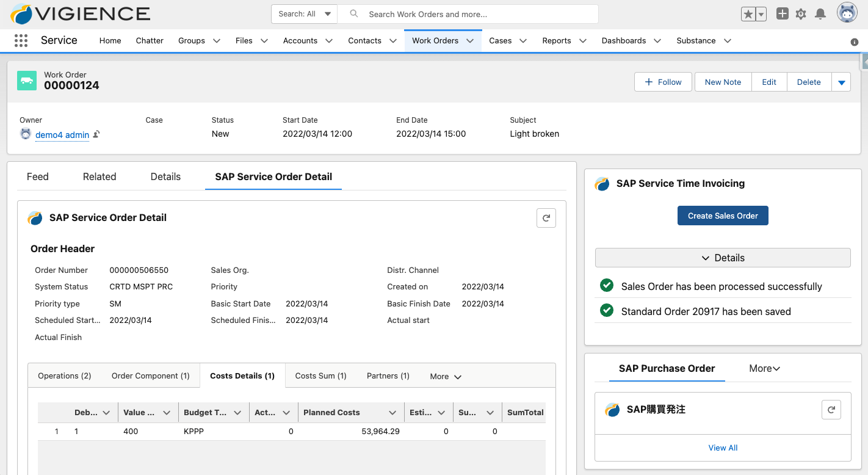This screenshot has width=868, height=475.
Task: Expand the Files nav menu chevron
Action: click(x=264, y=41)
